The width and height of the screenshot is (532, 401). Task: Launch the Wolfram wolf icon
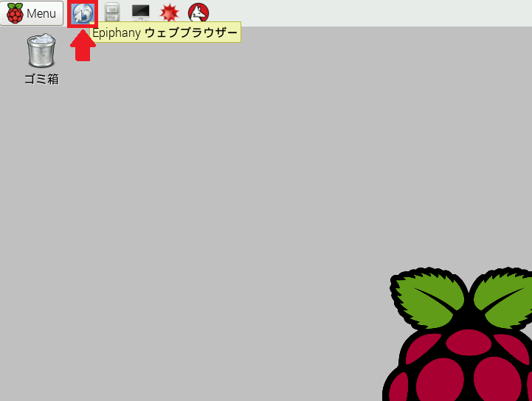(x=198, y=13)
